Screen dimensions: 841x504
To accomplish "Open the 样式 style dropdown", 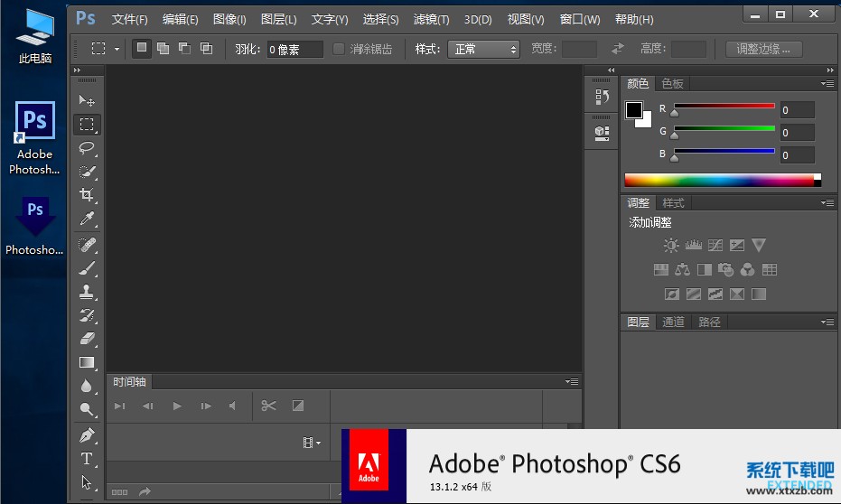I will click(483, 49).
